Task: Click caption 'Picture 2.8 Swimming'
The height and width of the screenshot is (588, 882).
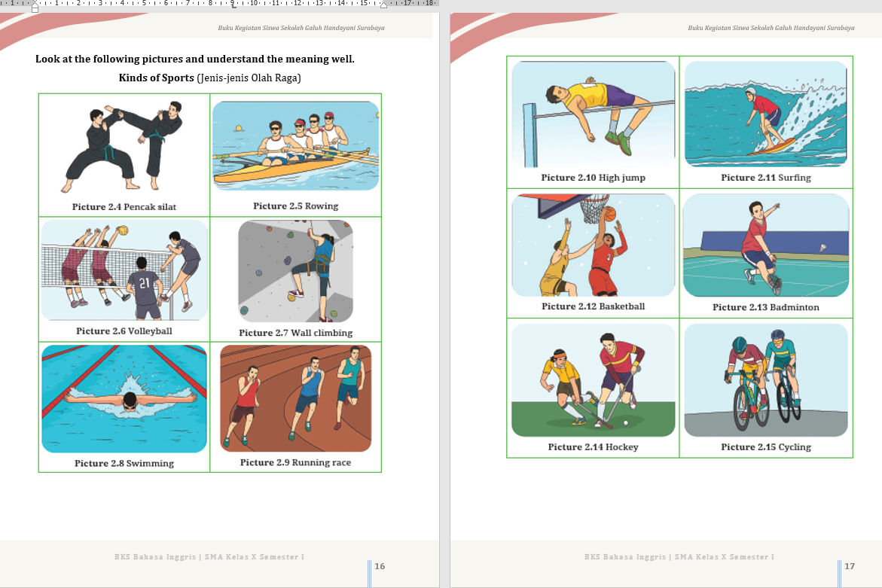Action: click(x=124, y=463)
